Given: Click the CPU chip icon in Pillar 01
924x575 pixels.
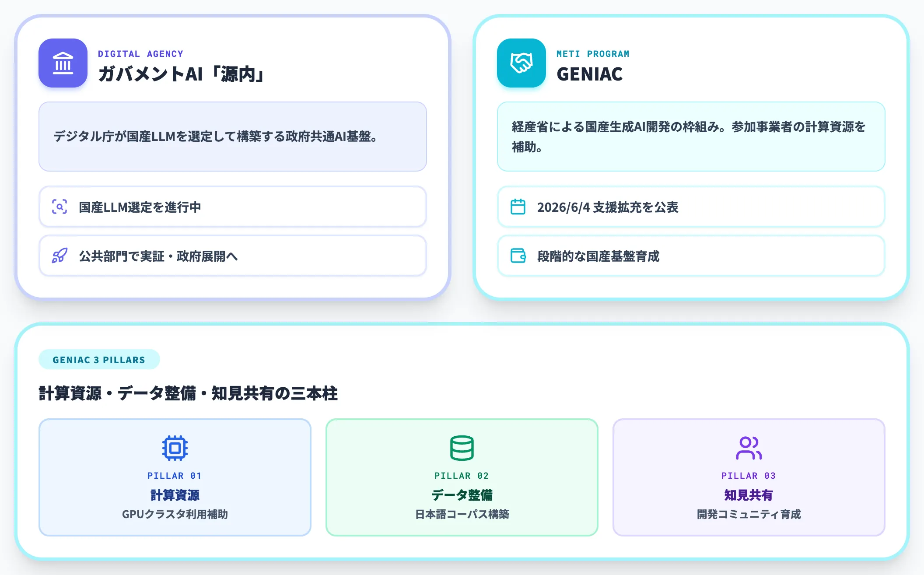Looking at the screenshot, I should click(175, 448).
